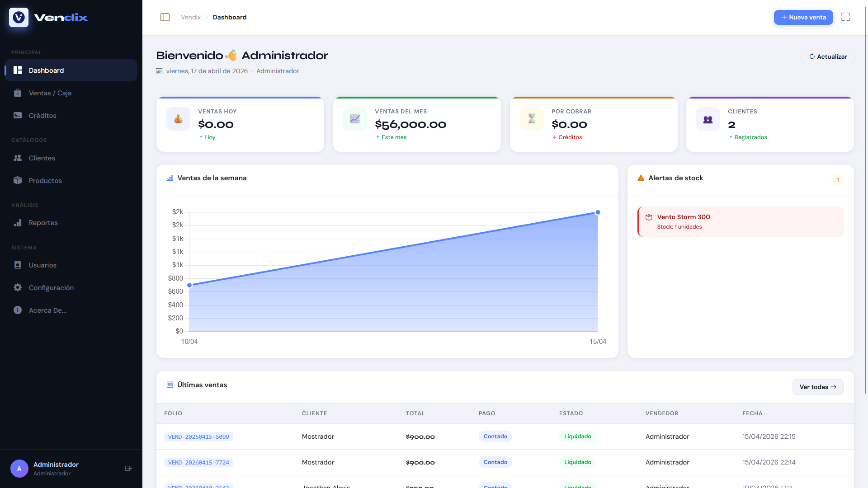
Task: Click the hourglass Por Cobrar icon
Action: [x=532, y=119]
